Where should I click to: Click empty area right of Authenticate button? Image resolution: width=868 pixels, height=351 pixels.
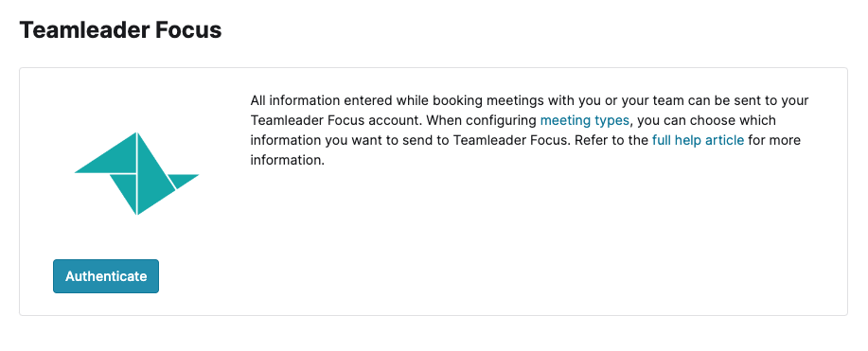point(443,276)
